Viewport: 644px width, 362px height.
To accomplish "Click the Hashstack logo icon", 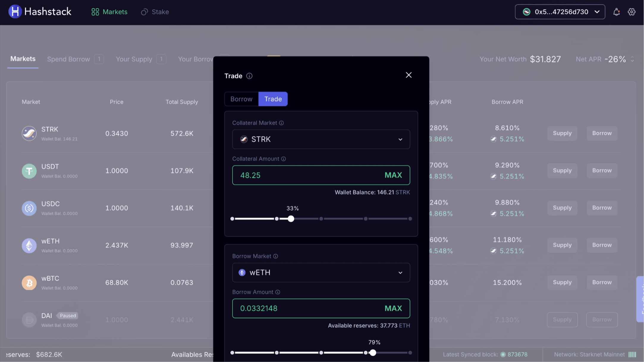I will pyautogui.click(x=15, y=12).
